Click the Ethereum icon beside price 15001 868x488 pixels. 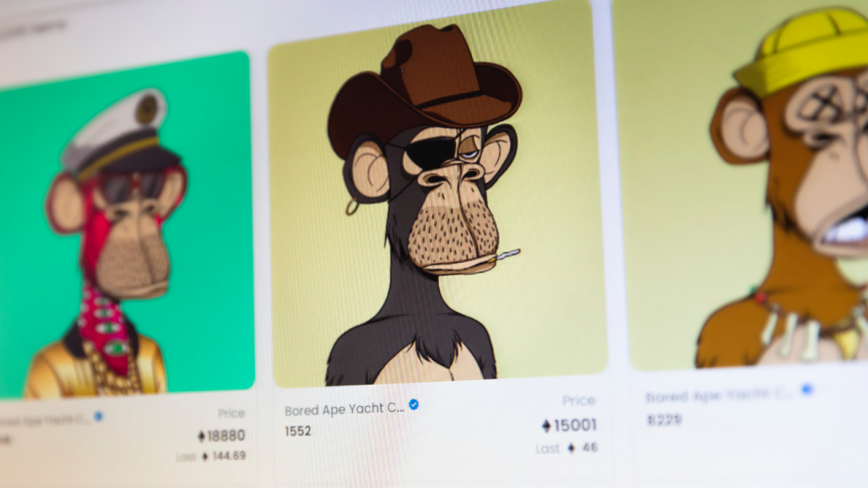pos(547,426)
